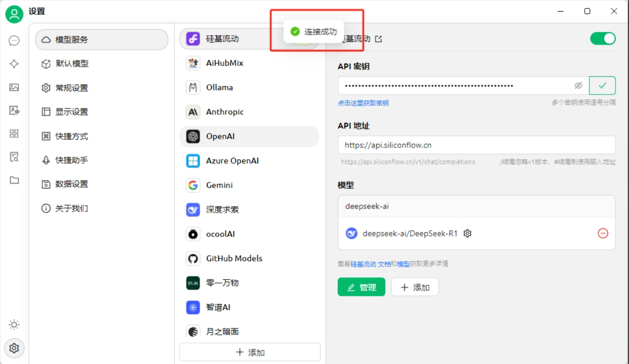This screenshot has width=629, height=364.
Task: Click 添加 button beside 管理
Action: pos(415,287)
